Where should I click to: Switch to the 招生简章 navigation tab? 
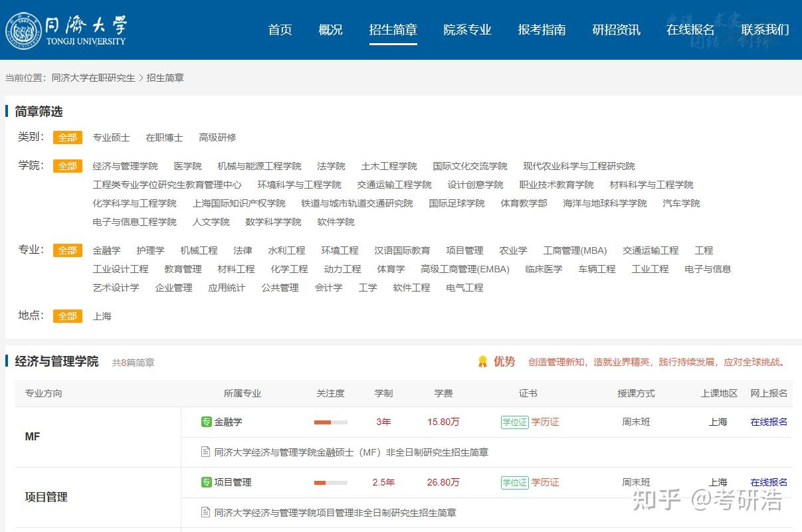point(393,29)
